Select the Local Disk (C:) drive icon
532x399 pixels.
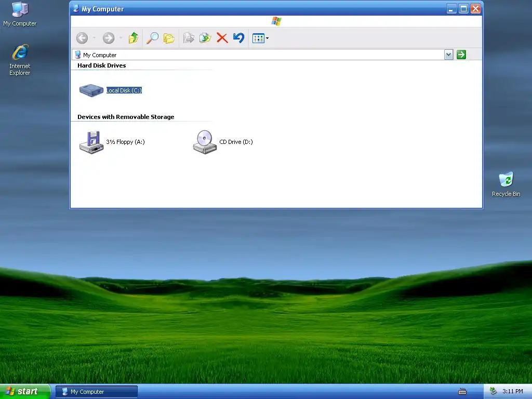coord(91,90)
